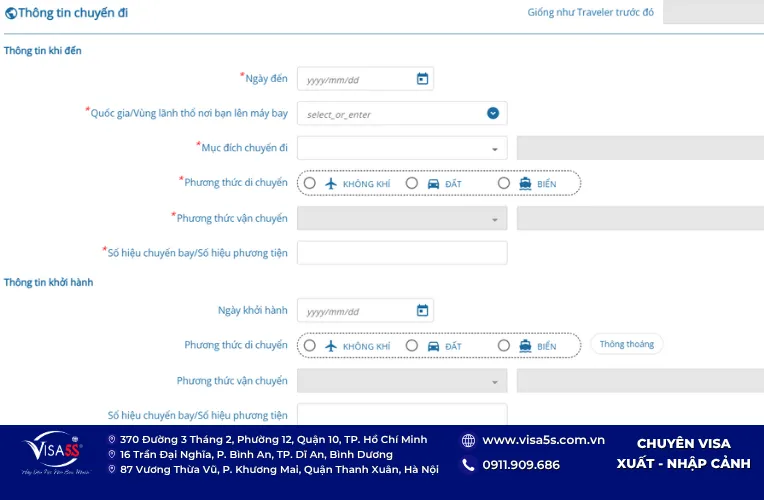Click the ship icon in arrival travel mode
Image resolution: width=764 pixels, height=500 pixels.
(525, 183)
